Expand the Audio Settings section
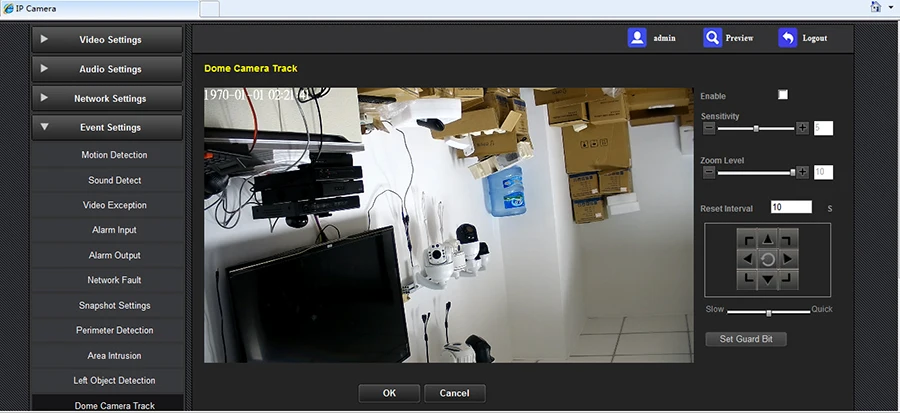The width and height of the screenshot is (900, 413). pos(107,69)
